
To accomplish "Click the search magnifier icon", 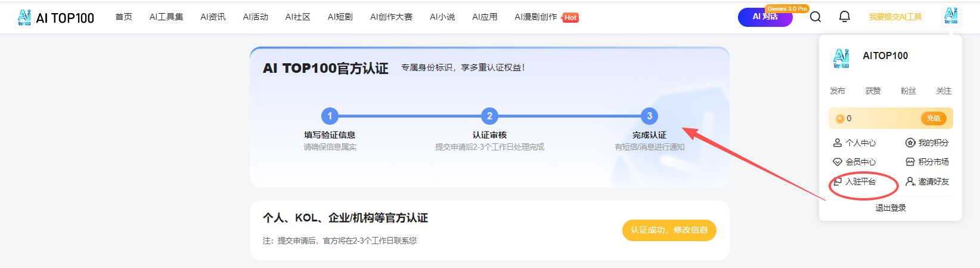I will pyautogui.click(x=815, y=17).
